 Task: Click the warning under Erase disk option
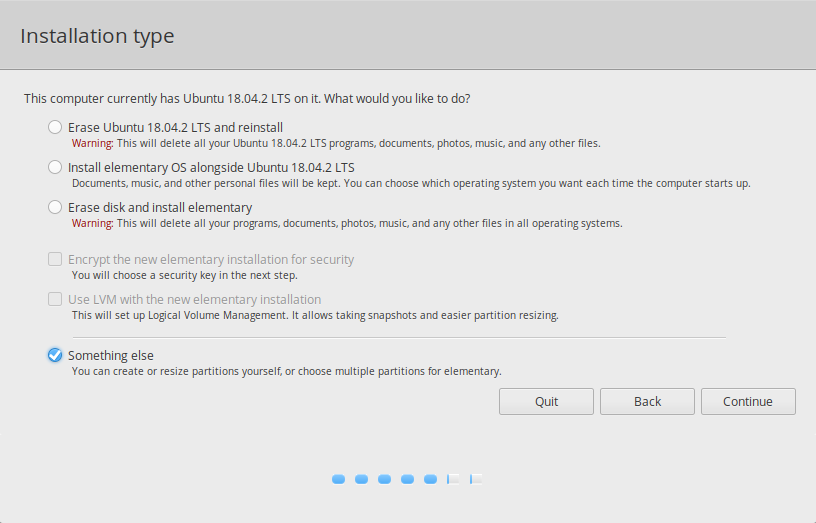point(347,223)
